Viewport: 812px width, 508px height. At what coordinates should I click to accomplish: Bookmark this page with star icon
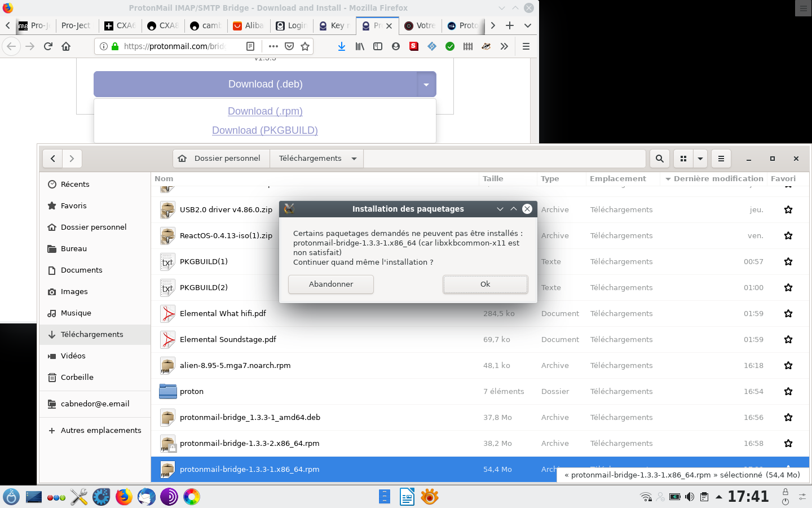[305, 46]
